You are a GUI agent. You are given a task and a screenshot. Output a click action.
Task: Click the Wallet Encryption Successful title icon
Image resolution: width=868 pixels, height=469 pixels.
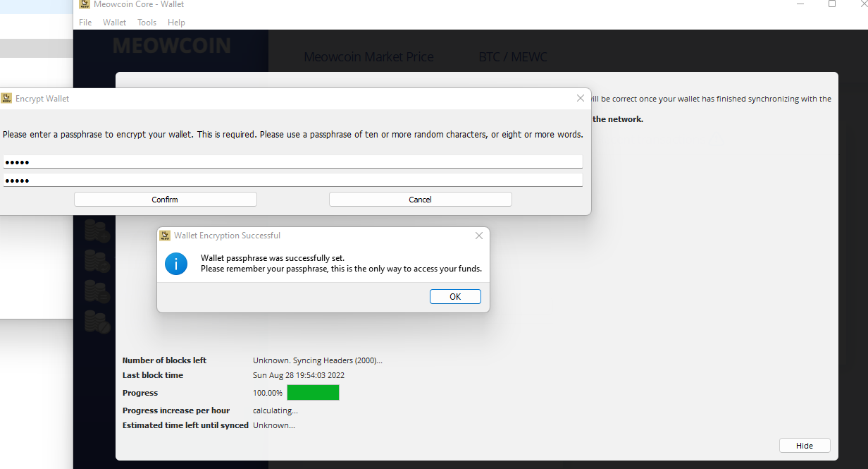click(x=164, y=236)
